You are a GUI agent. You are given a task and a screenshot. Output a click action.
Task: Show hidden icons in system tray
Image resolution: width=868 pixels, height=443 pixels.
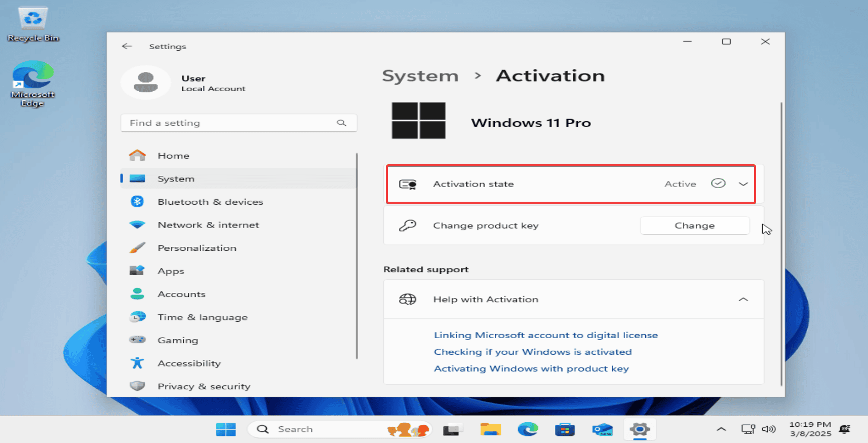(x=721, y=429)
